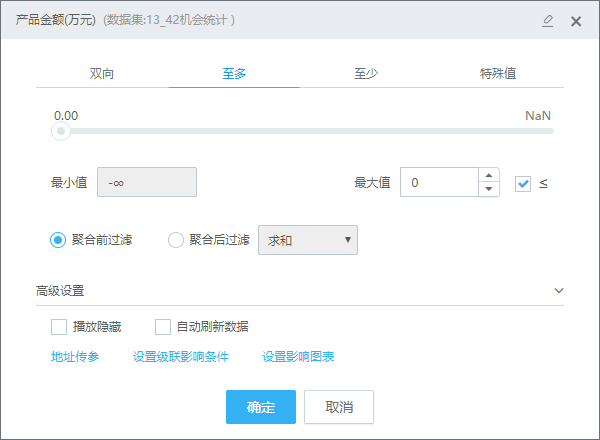Open the 地址传参 link
The height and width of the screenshot is (440, 600).
(x=75, y=357)
